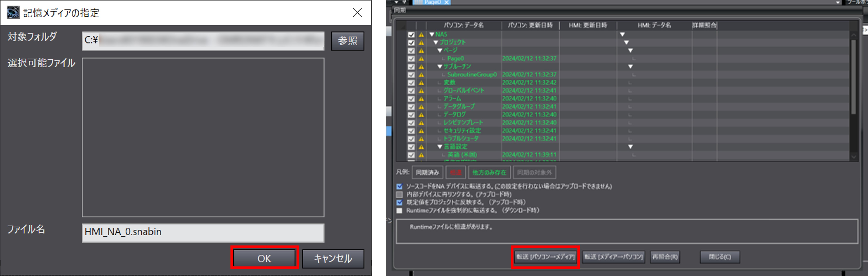Screen dimensions: 868x276
Task: Collapse the 言語設定 tree node
Action: point(440,147)
